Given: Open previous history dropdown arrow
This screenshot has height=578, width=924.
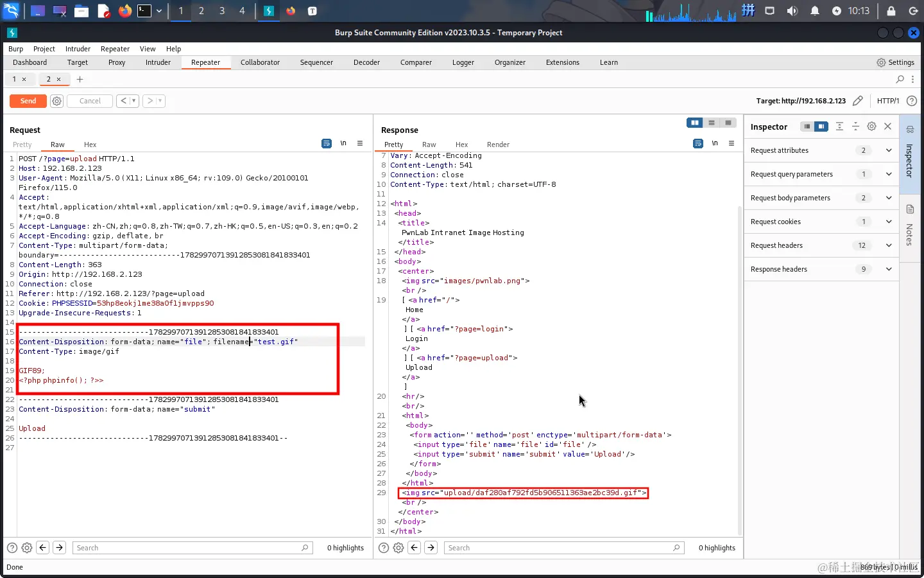Looking at the screenshot, I should coord(133,101).
